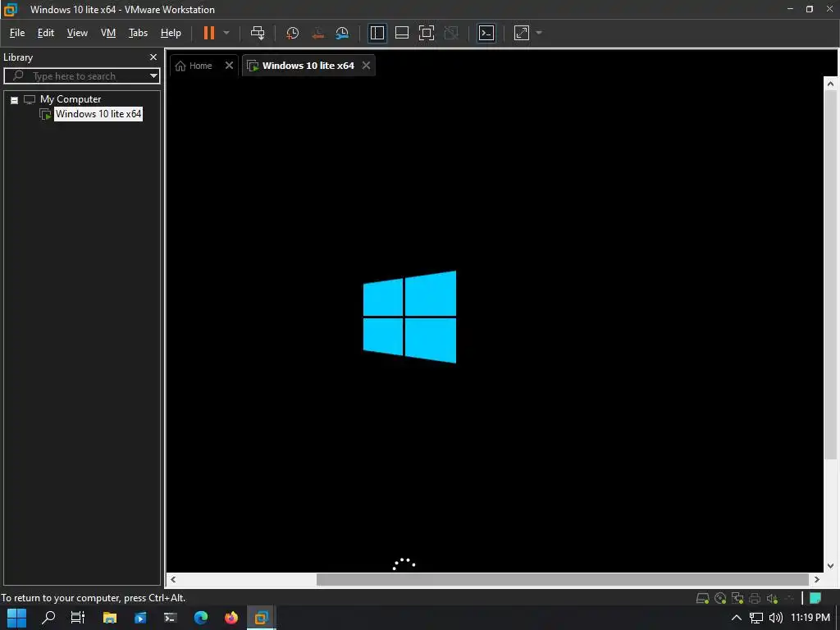The width and height of the screenshot is (840, 630).
Task: Close the Home tab
Action: pyautogui.click(x=230, y=66)
